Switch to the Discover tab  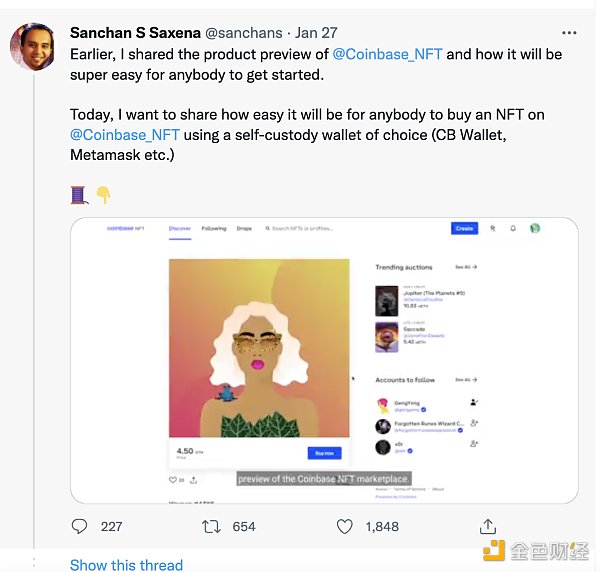click(x=180, y=229)
